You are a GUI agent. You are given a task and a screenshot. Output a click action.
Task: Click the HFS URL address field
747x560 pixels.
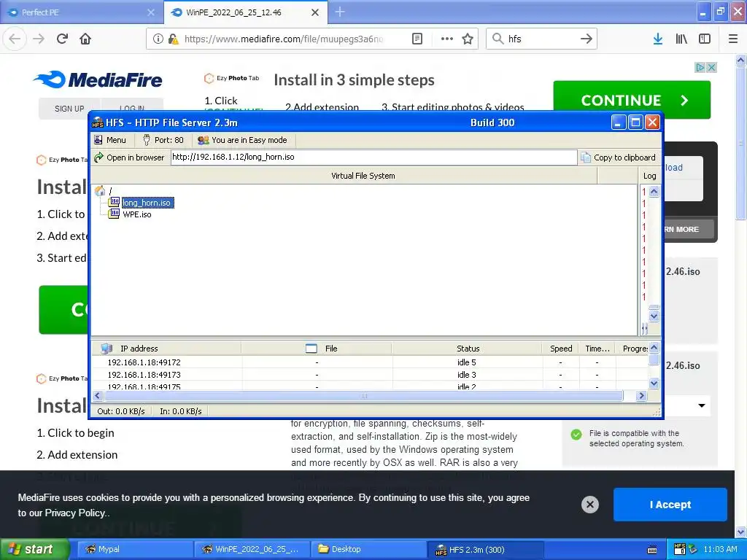(x=374, y=157)
